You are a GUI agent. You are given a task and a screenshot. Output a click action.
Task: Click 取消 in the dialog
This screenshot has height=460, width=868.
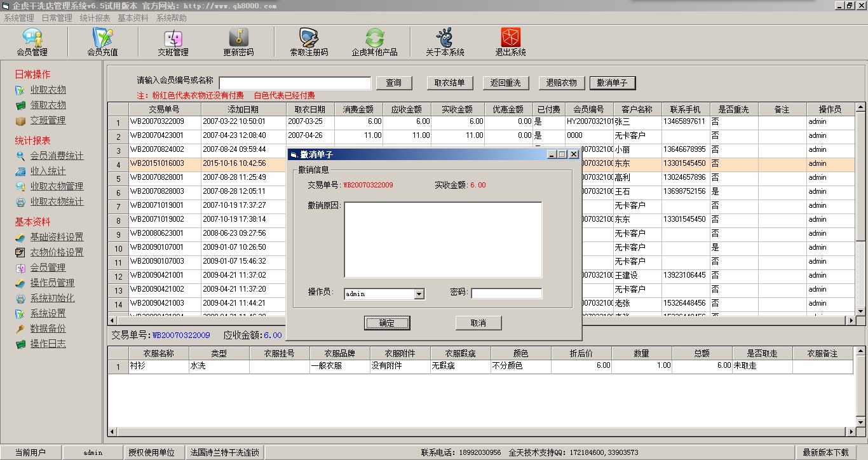tap(478, 323)
